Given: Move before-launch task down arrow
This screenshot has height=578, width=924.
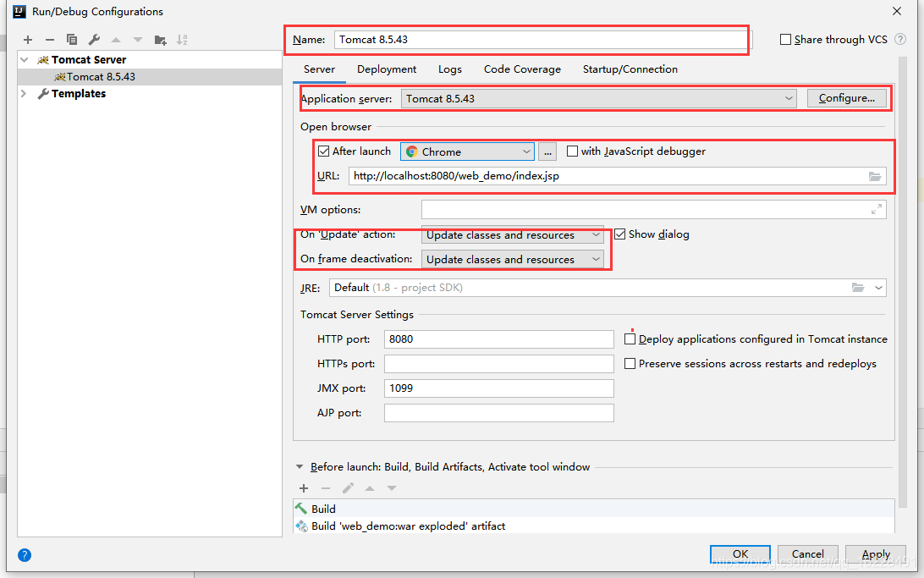Looking at the screenshot, I should pos(391,487).
